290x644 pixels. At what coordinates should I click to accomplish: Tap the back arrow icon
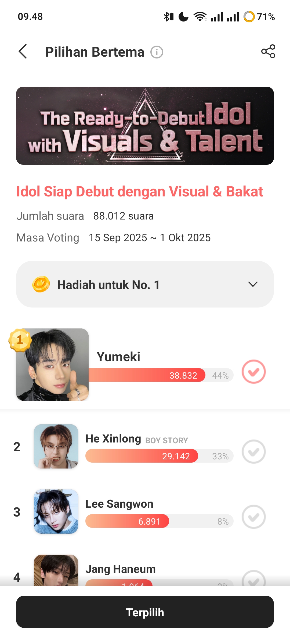tap(23, 51)
